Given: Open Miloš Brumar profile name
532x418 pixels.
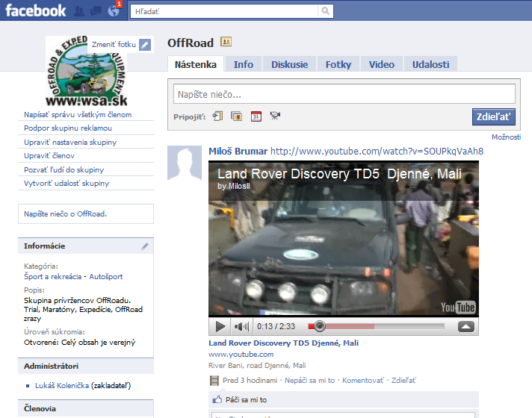Looking at the screenshot, I should [238, 152].
